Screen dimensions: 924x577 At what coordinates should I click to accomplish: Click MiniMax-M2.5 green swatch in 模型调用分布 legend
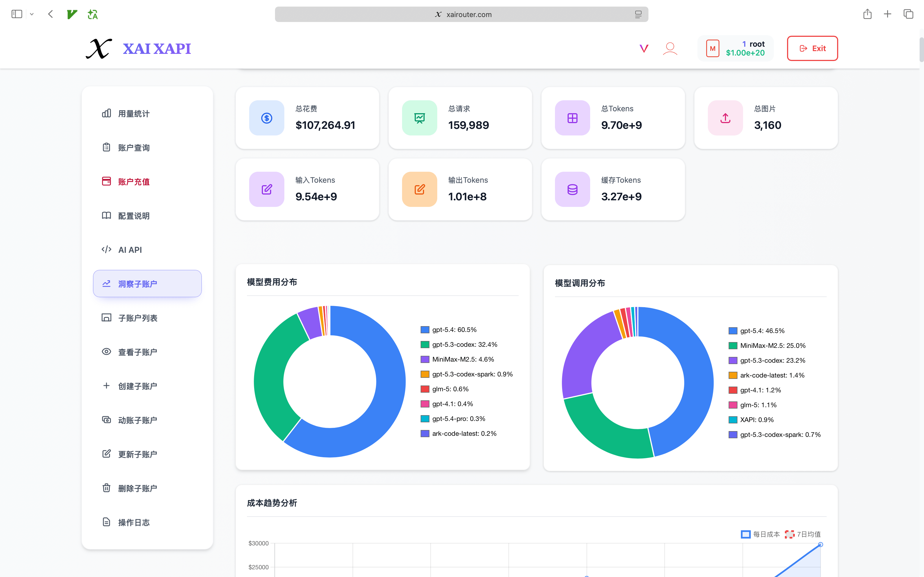(x=733, y=346)
